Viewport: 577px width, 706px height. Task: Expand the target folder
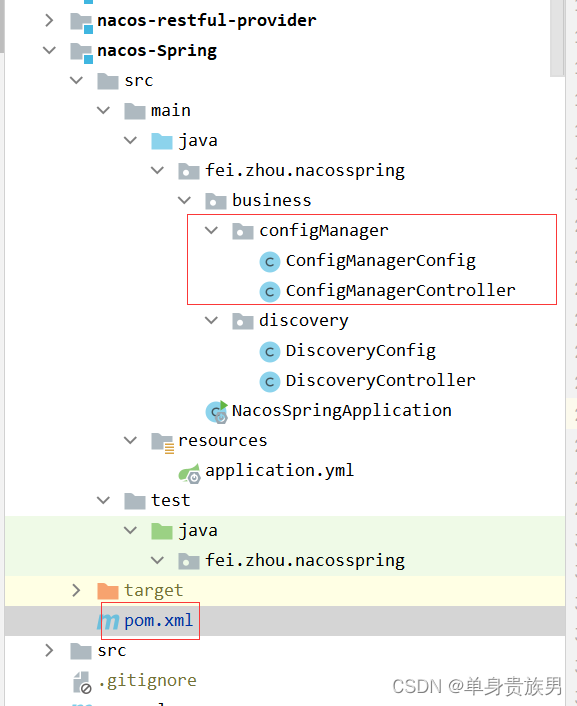(77, 590)
